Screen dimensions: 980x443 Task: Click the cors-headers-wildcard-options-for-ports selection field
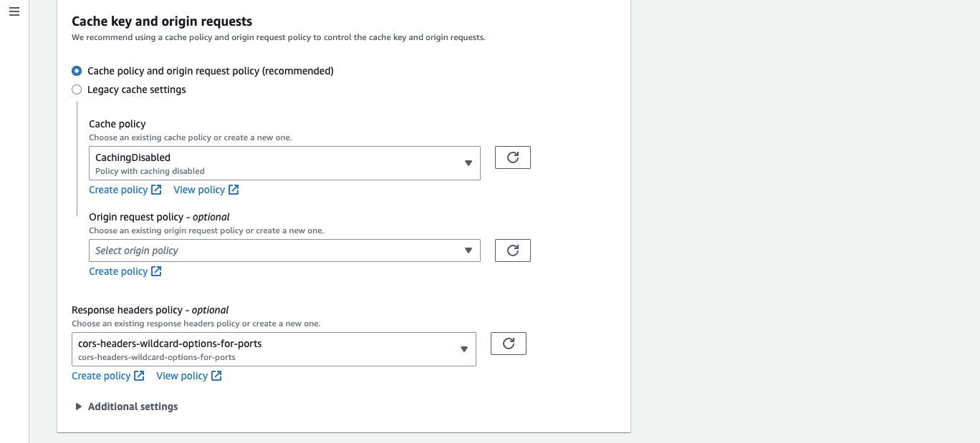pyautogui.click(x=272, y=349)
